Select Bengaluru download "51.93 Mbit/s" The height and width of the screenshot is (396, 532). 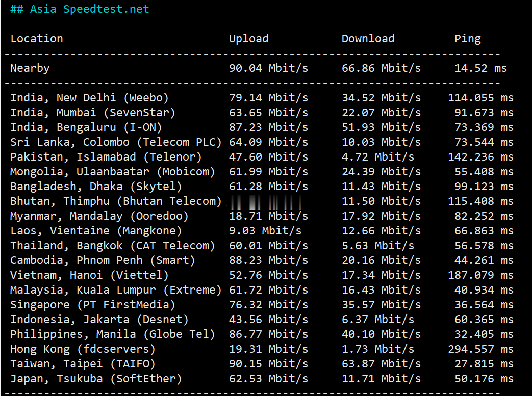[x=381, y=127]
